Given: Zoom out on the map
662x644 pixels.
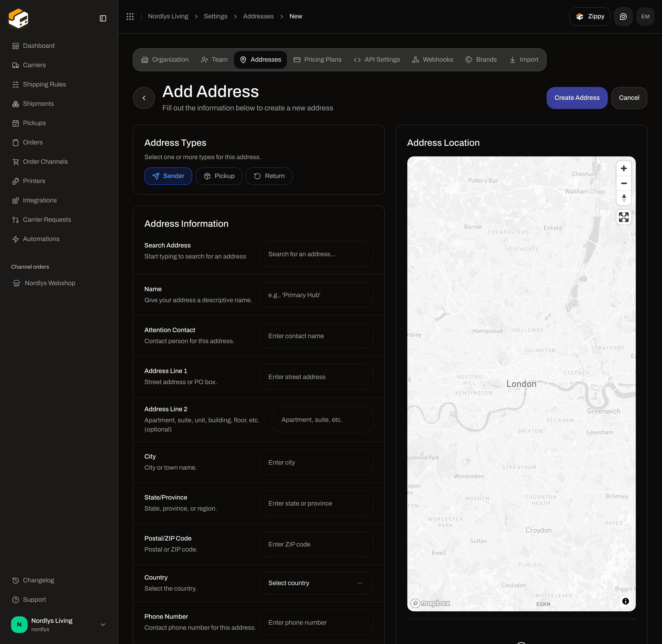Looking at the screenshot, I should tap(624, 183).
